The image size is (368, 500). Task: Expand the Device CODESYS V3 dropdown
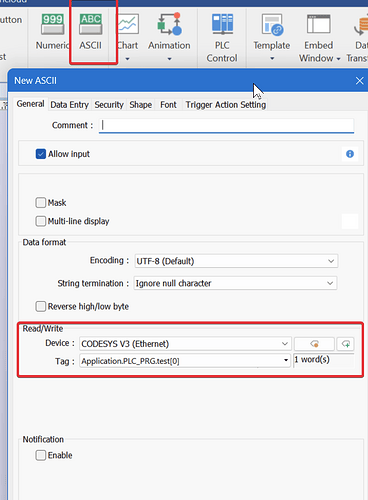click(185, 344)
